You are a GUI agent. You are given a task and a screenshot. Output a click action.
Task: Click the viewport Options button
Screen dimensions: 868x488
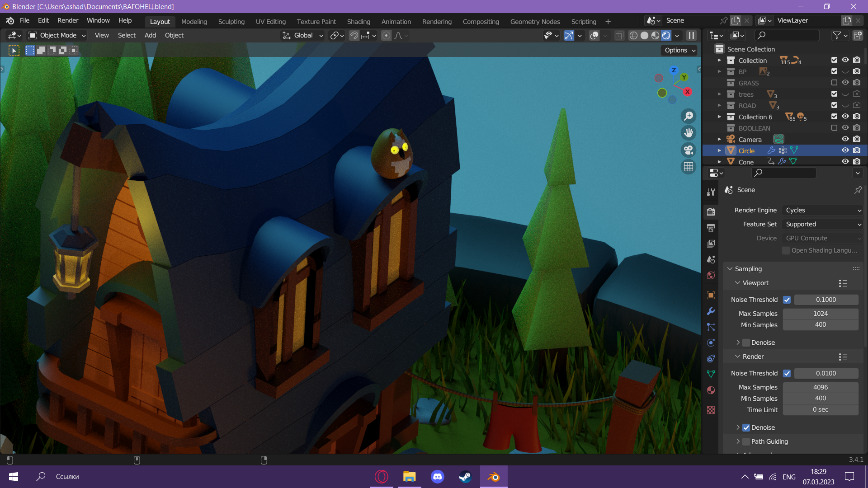(679, 50)
